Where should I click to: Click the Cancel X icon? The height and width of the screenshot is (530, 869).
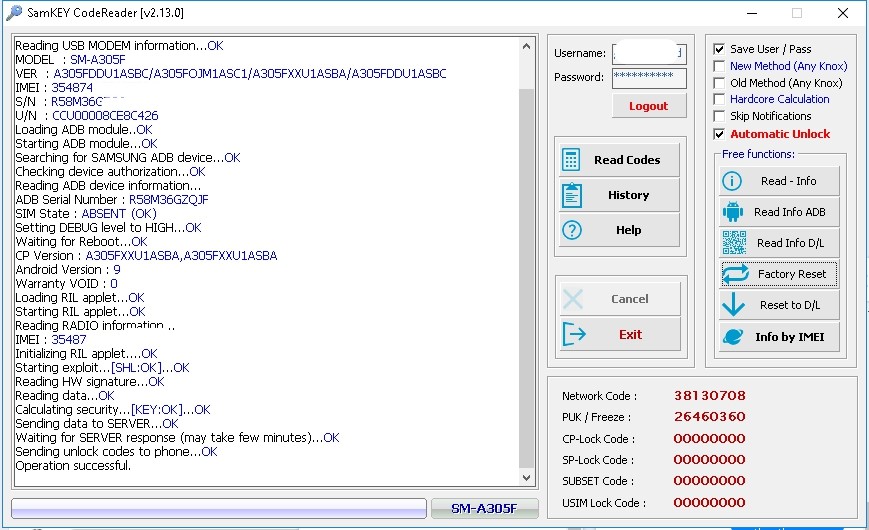pos(572,299)
